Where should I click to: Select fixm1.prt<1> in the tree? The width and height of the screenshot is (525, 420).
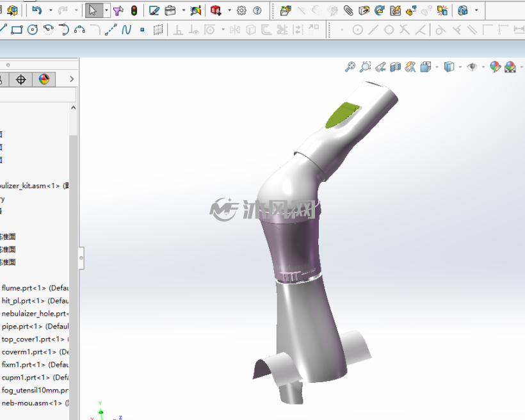pos(35,365)
